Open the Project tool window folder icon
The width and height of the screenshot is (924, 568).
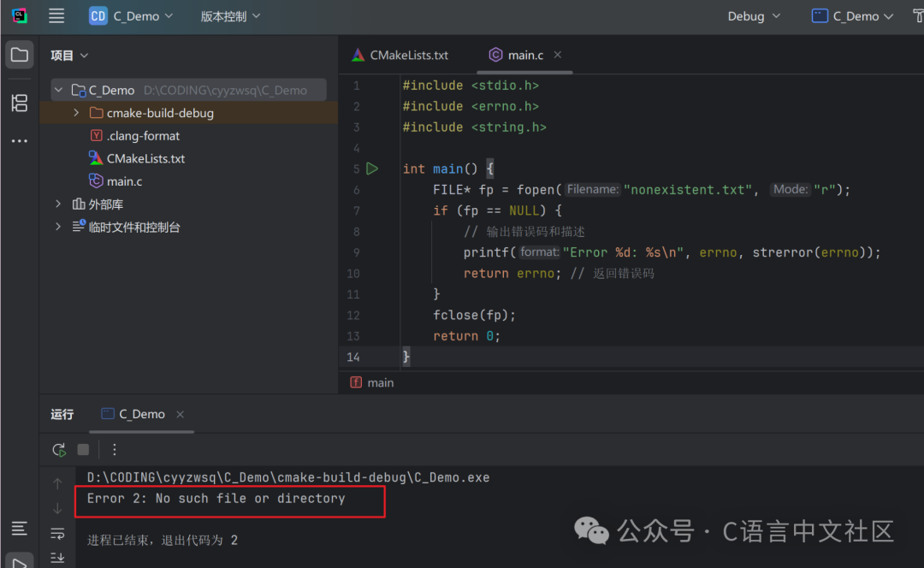(x=20, y=55)
